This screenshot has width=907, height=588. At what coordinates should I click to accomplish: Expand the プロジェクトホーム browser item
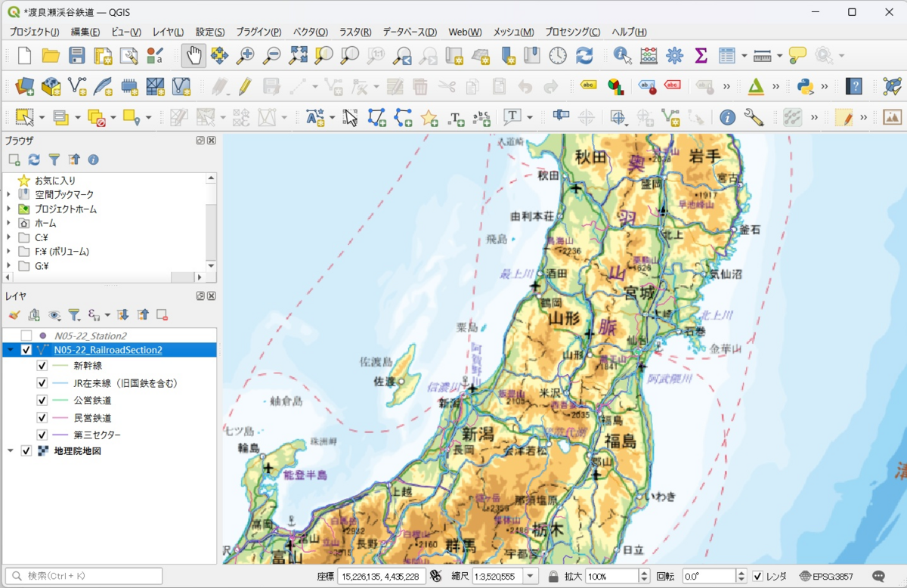point(9,209)
